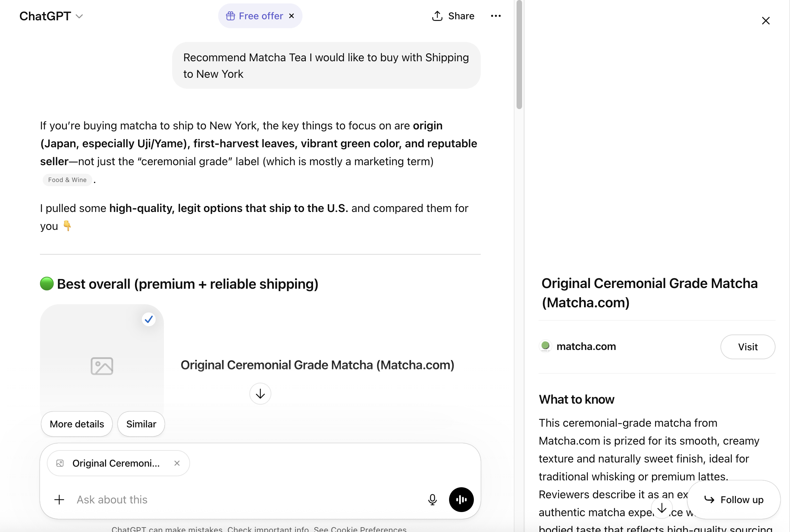This screenshot has height=532, width=790.
Task: Click the Share upload icon
Action: coord(437,16)
